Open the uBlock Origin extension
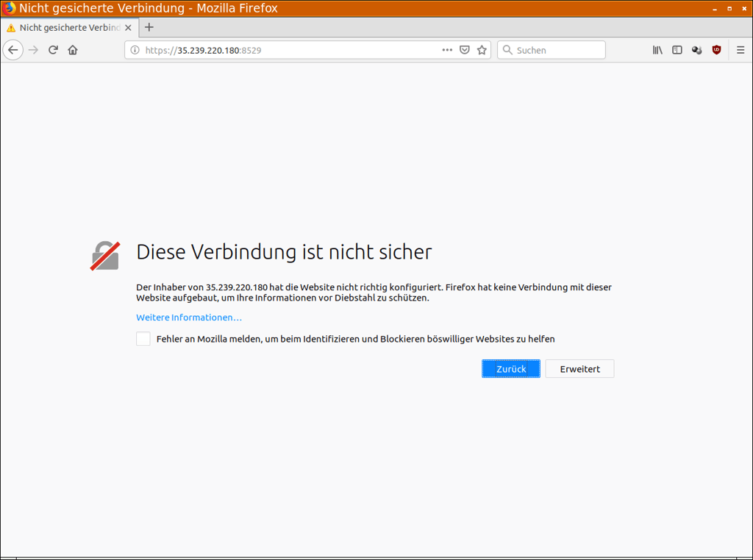This screenshot has width=753, height=560. 716,49
